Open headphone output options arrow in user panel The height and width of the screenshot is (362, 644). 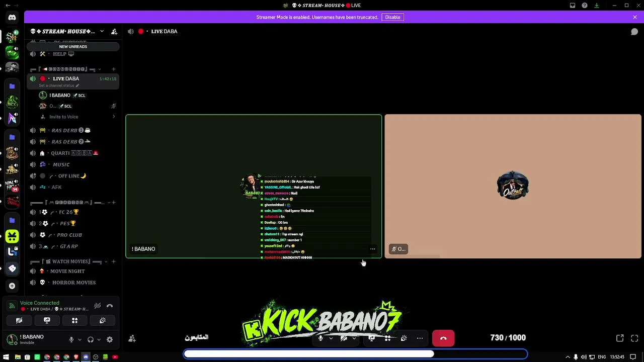(x=99, y=339)
